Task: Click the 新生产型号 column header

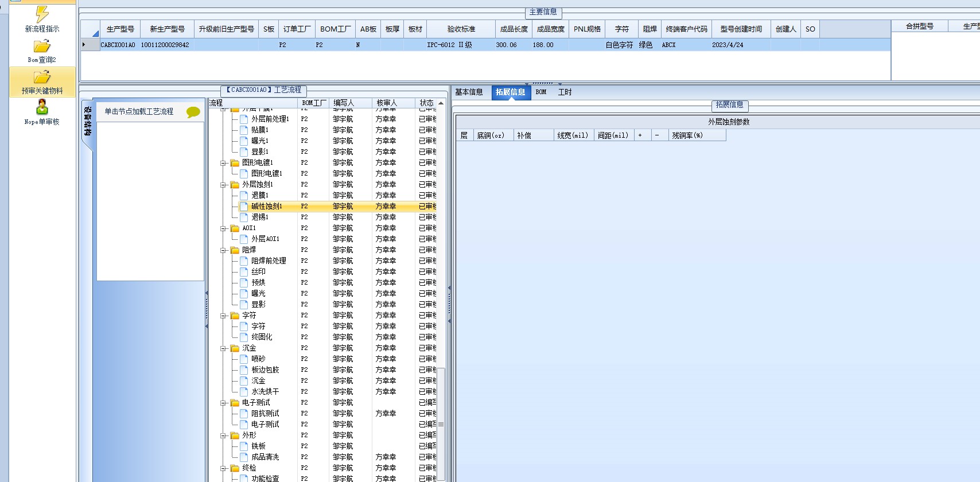Action: (x=167, y=29)
